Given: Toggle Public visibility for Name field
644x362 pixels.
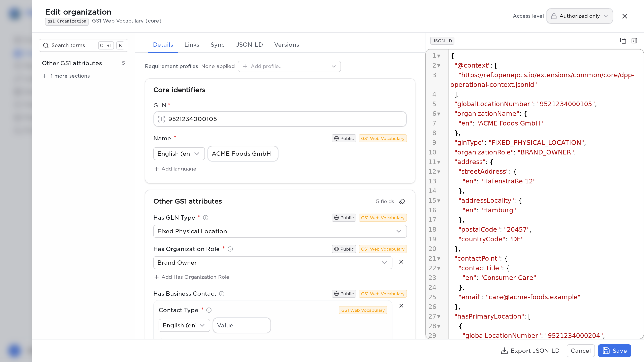Looking at the screenshot, I should pyautogui.click(x=344, y=138).
